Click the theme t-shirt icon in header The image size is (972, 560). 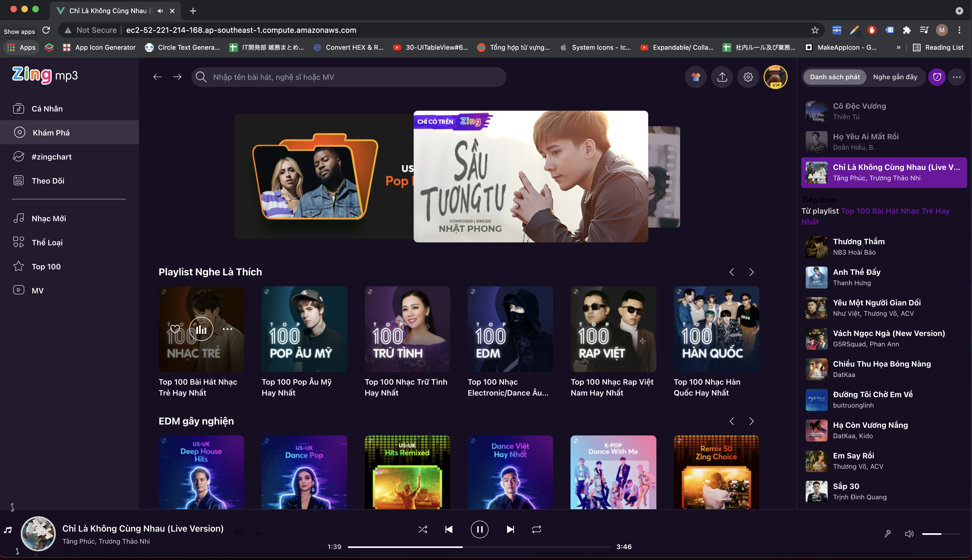(x=695, y=77)
